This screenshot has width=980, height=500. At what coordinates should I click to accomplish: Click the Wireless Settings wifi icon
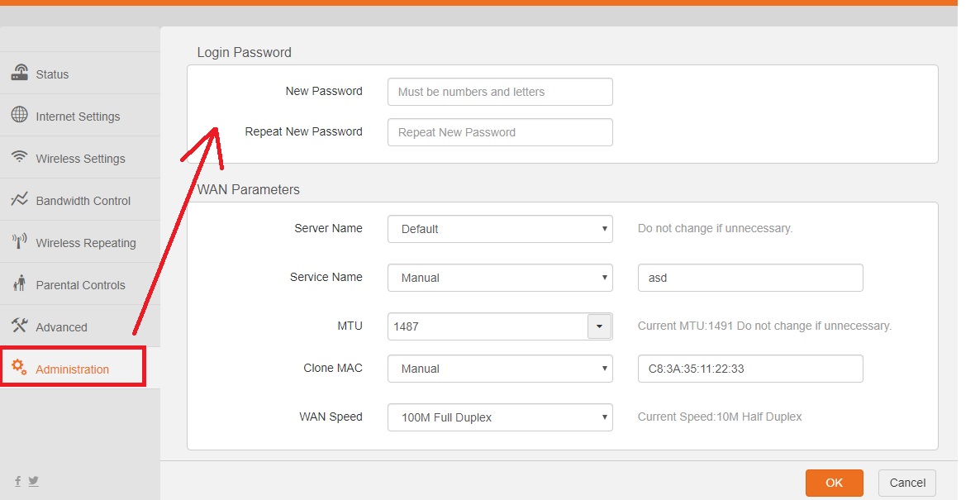19,156
